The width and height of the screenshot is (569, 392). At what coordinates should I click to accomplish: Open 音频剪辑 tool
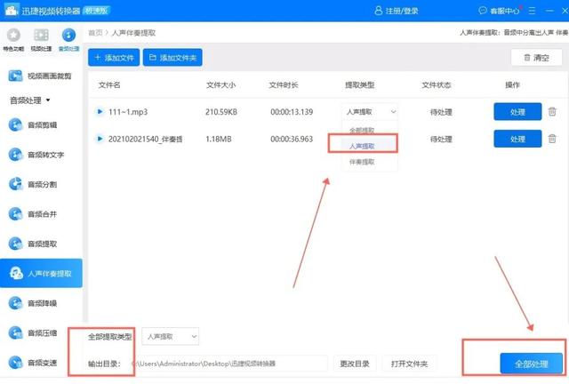click(34, 125)
